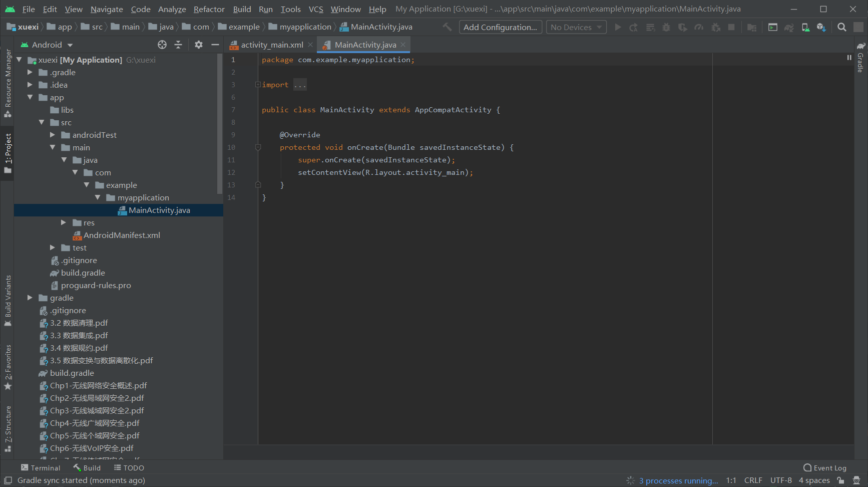Click the Project tree vertical scrollbar

point(220,123)
